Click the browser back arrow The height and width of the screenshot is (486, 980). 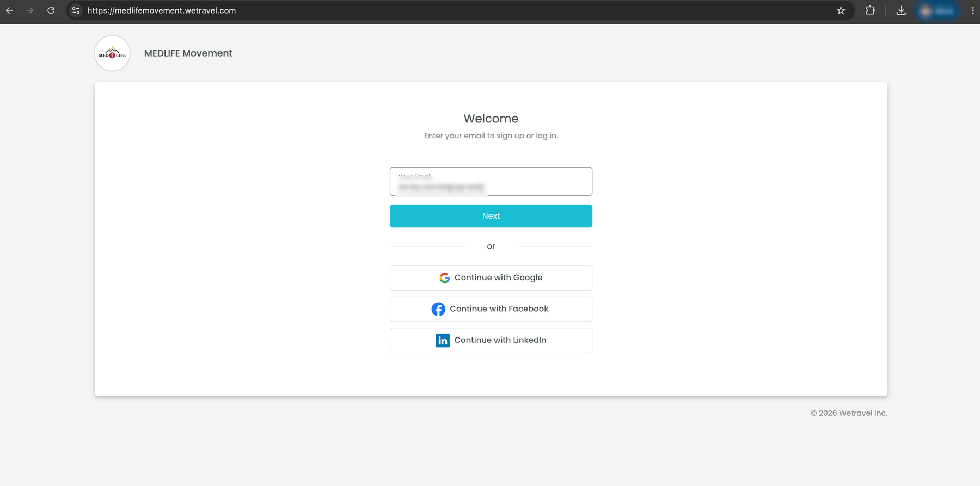pos(9,10)
